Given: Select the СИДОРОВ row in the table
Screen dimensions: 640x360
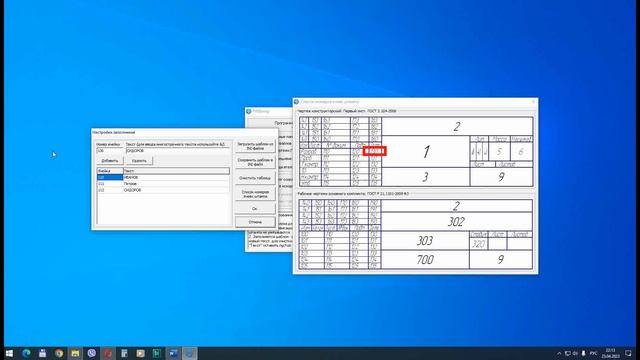Looking at the screenshot, I should pyautogui.click(x=163, y=190).
